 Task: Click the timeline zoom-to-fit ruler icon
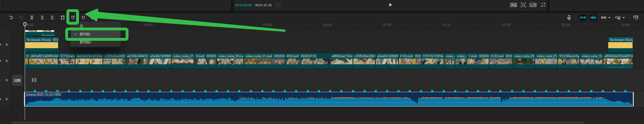(x=635, y=18)
